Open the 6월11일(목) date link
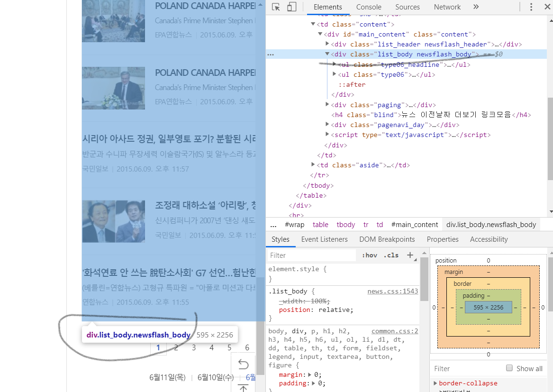553x392 pixels. (168, 377)
